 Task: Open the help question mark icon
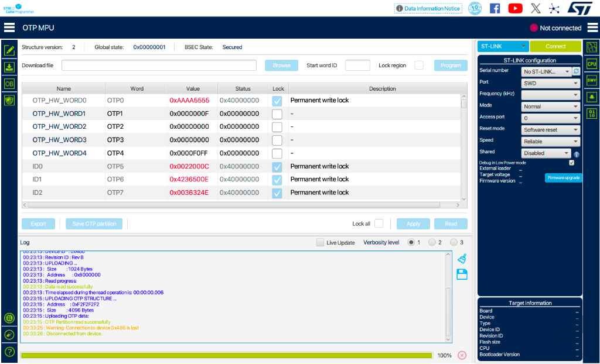point(9,352)
